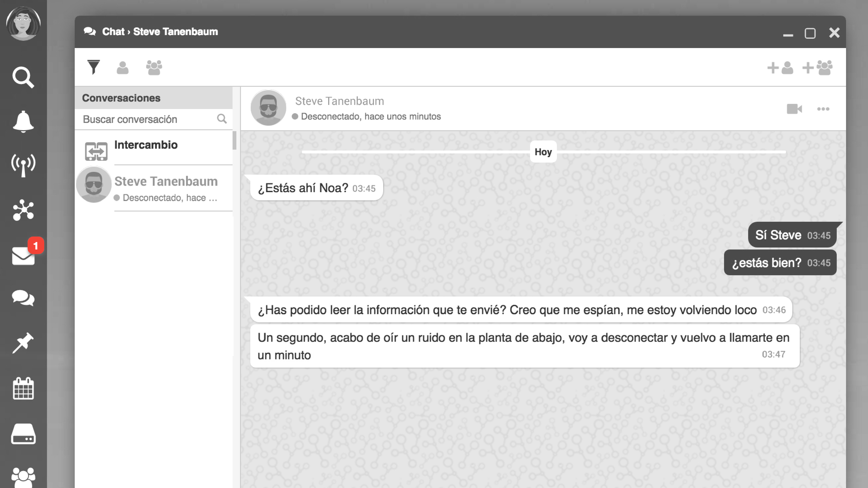This screenshot has height=488, width=868.
Task: Open the pushpin icon in sidebar
Action: (x=23, y=343)
